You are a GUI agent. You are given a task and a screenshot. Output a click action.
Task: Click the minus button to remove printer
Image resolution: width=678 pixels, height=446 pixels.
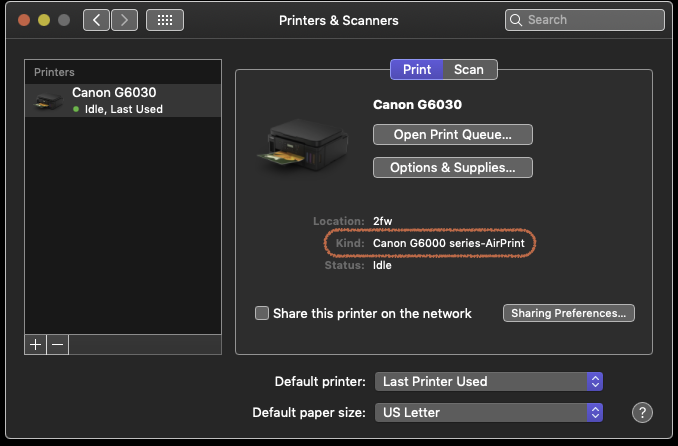point(58,344)
